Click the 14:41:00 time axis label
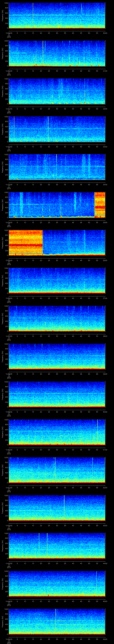 coord(9,487)
